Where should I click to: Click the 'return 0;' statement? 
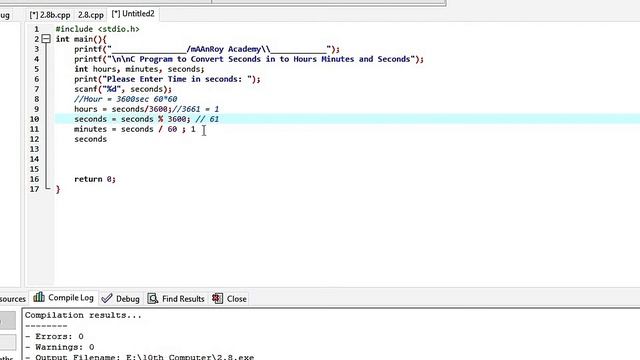tap(95, 179)
